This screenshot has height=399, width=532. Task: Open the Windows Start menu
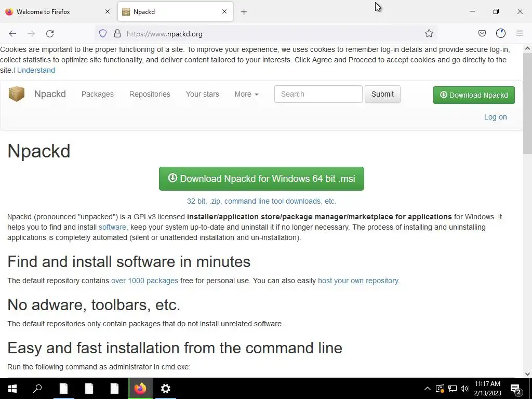12,389
